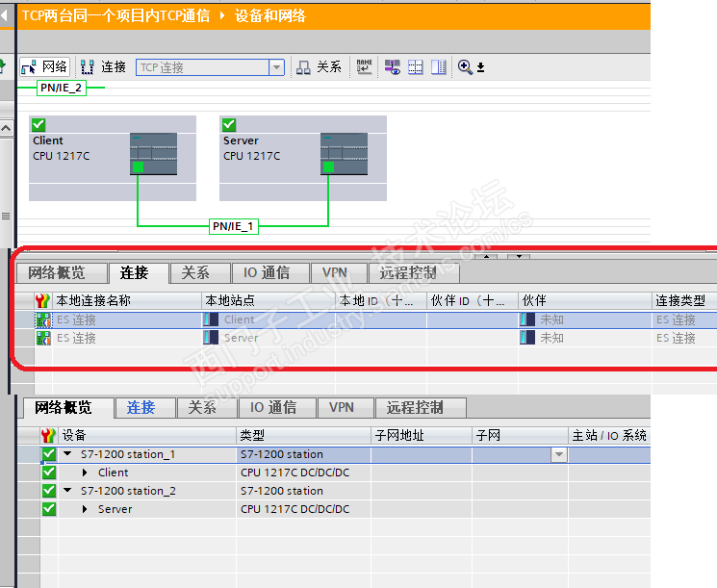Switch to lower 远程控制 tab
Viewport: 717px width, 588px height.
pyautogui.click(x=421, y=407)
